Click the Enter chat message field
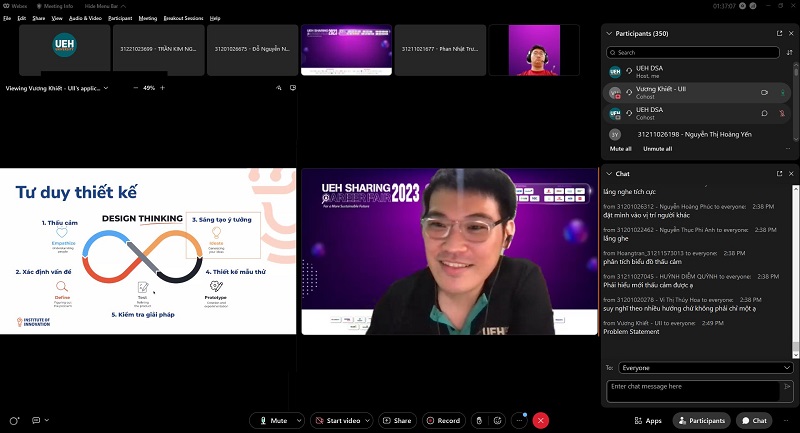The image size is (800, 433). pos(693,392)
